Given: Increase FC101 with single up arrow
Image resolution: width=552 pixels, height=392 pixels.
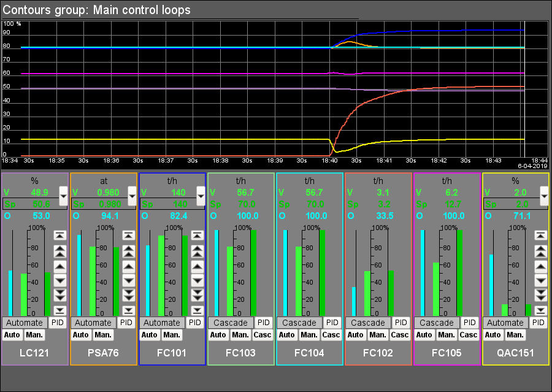Looking at the screenshot, I should point(197,266).
